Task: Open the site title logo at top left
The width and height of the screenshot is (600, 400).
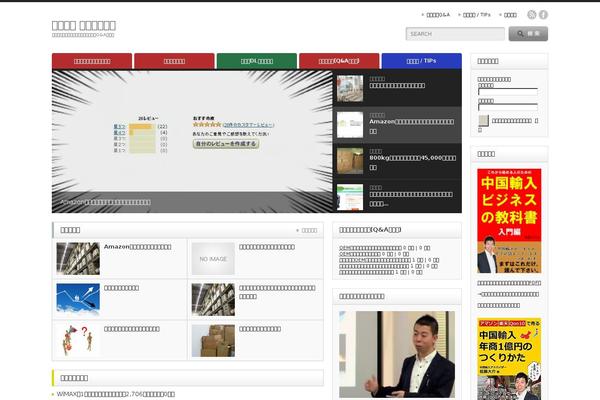Action: point(84,26)
